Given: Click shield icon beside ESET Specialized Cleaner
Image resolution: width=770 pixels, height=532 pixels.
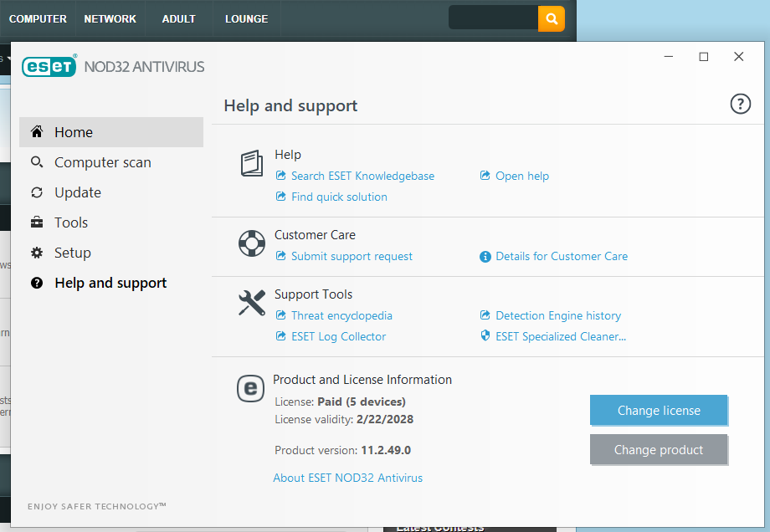Looking at the screenshot, I should coord(485,335).
